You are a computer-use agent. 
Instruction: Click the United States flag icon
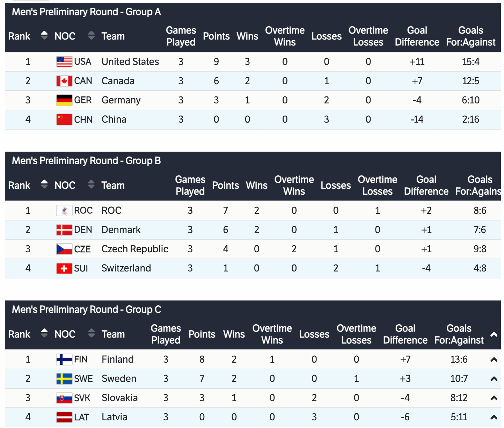coord(64,62)
